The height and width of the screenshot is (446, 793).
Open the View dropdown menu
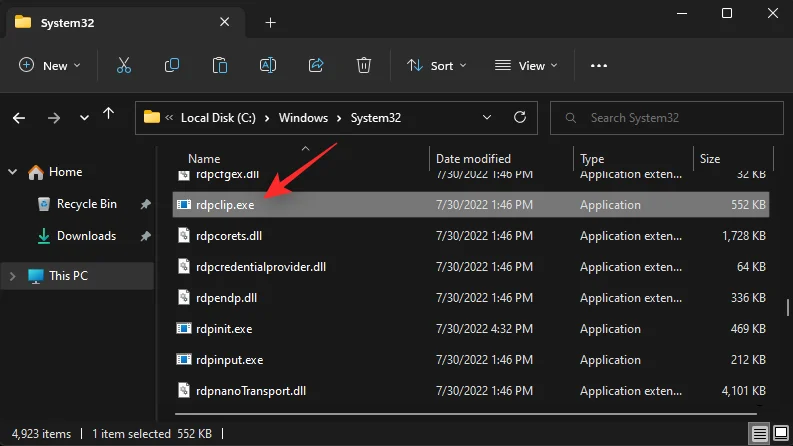click(x=526, y=66)
